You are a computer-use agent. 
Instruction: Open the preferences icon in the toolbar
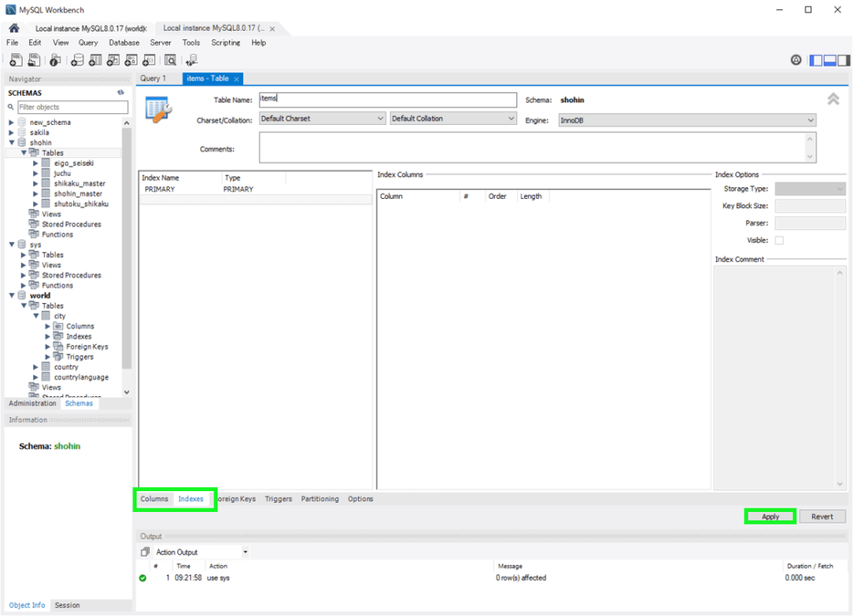(x=796, y=60)
